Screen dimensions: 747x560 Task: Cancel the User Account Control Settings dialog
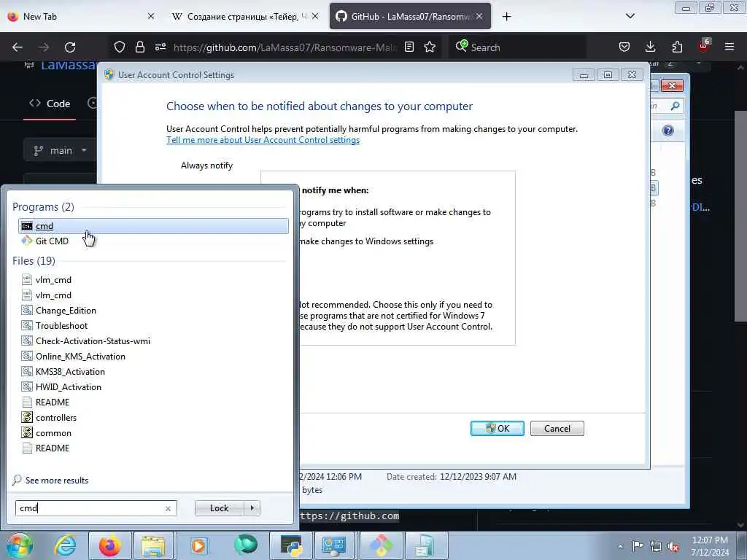coord(557,428)
